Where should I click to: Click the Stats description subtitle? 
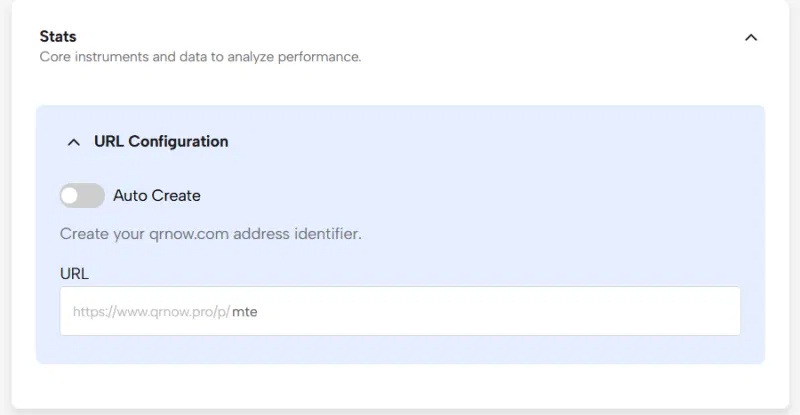(200, 57)
